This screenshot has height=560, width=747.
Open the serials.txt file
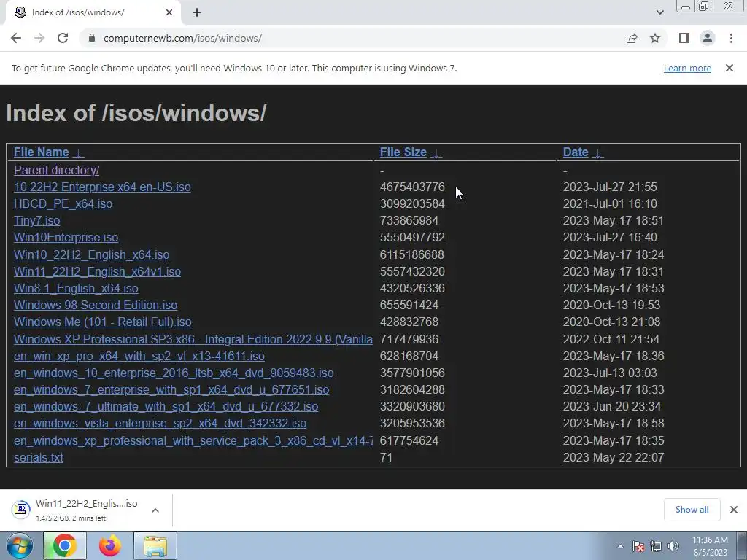tap(39, 457)
